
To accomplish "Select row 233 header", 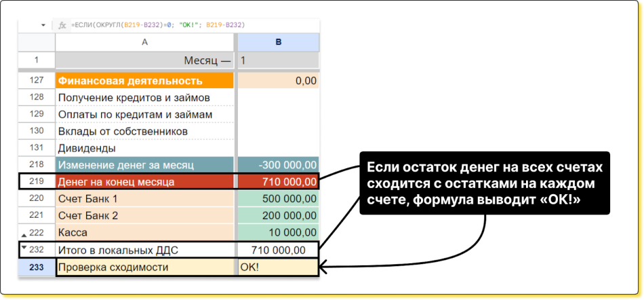I will coord(37,267).
